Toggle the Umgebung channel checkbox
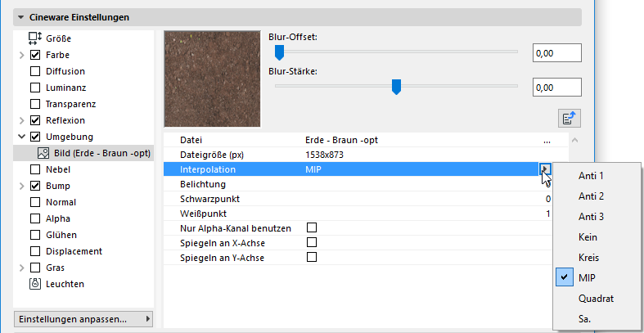Image resolution: width=644 pixels, height=333 pixels. [35, 137]
